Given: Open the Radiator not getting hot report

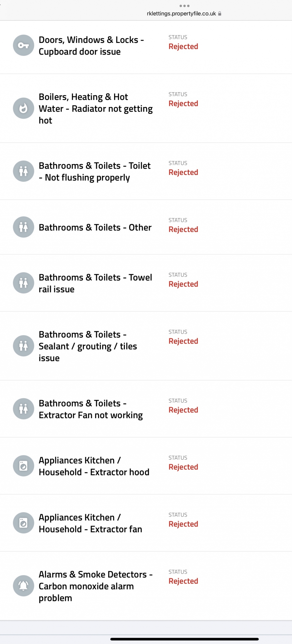Looking at the screenshot, I should click(96, 109).
